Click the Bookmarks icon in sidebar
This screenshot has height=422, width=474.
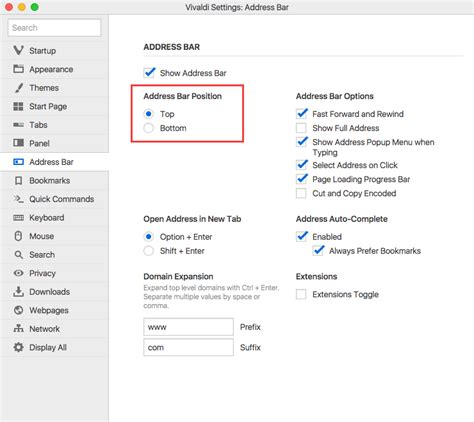click(x=19, y=180)
